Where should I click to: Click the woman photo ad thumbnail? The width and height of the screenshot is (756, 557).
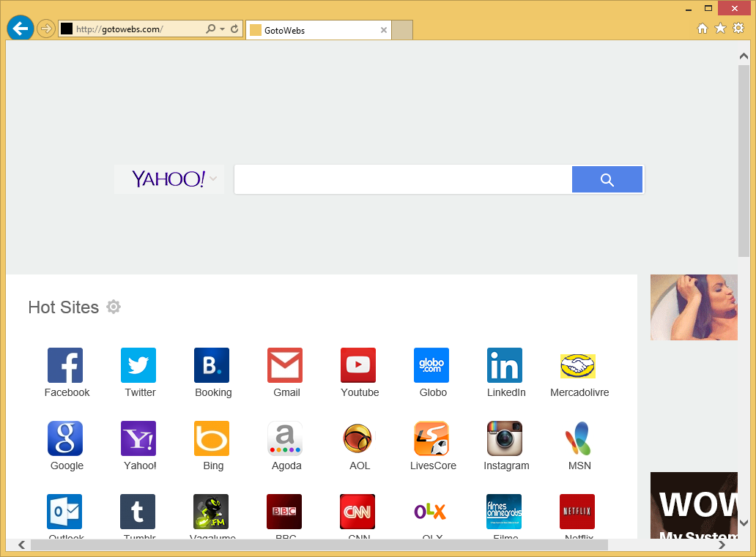click(x=694, y=307)
